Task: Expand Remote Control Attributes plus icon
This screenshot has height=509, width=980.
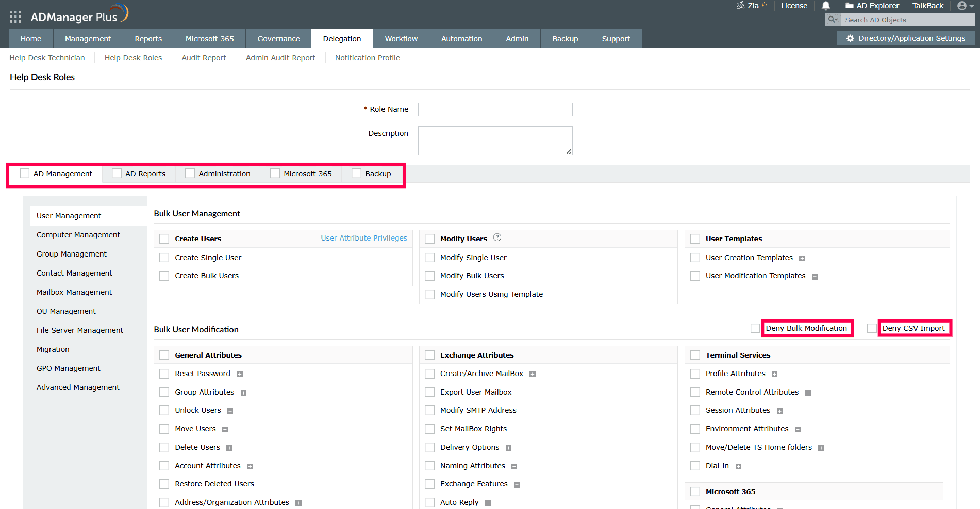Action: 808,393
